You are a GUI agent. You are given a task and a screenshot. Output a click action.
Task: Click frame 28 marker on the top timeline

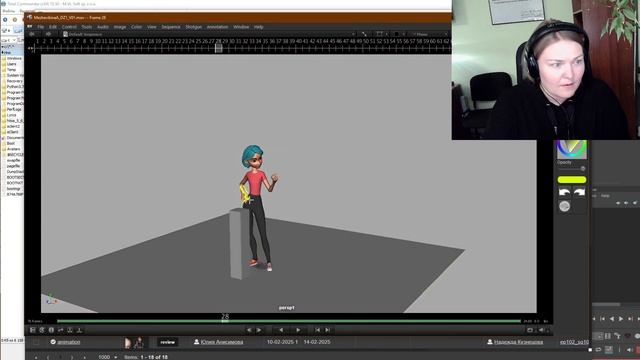tap(218, 48)
